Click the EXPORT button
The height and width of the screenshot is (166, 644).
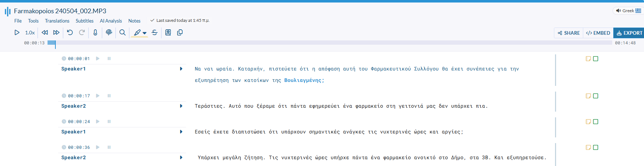[x=629, y=33]
